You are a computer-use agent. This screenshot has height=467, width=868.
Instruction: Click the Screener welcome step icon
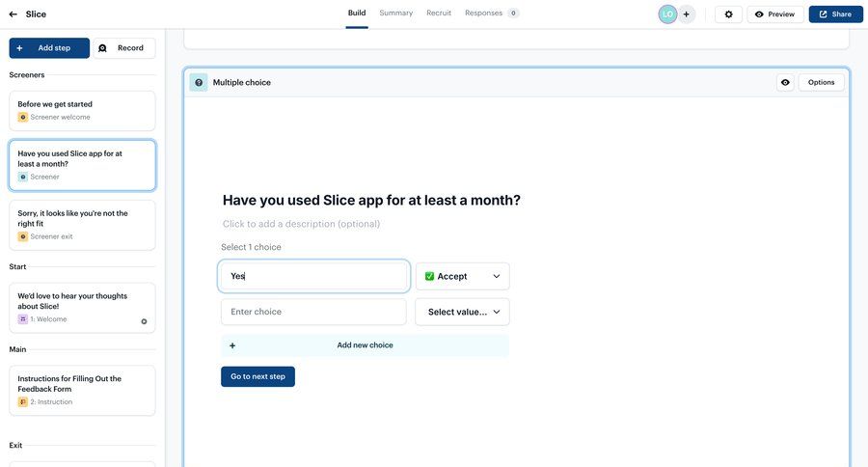tap(23, 118)
